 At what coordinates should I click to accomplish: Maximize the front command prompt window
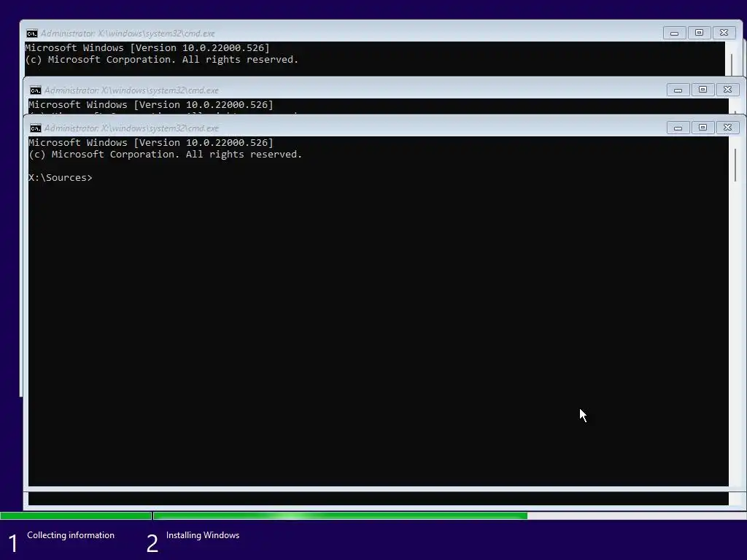click(x=703, y=128)
